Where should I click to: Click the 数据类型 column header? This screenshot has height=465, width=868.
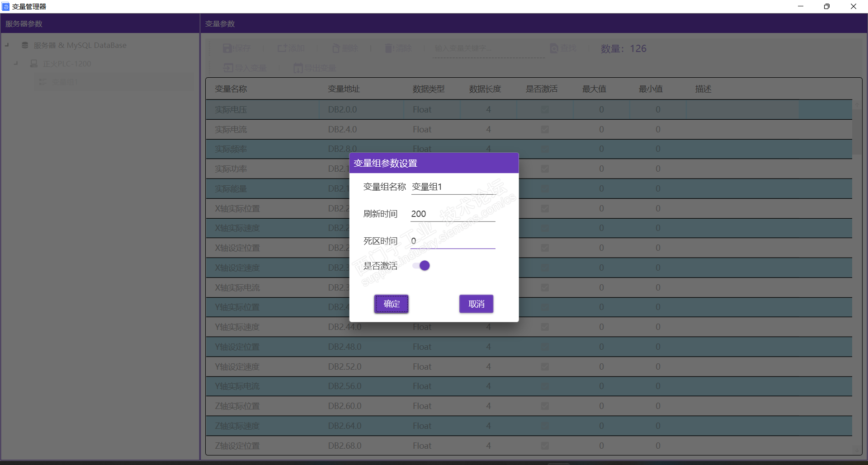point(429,89)
